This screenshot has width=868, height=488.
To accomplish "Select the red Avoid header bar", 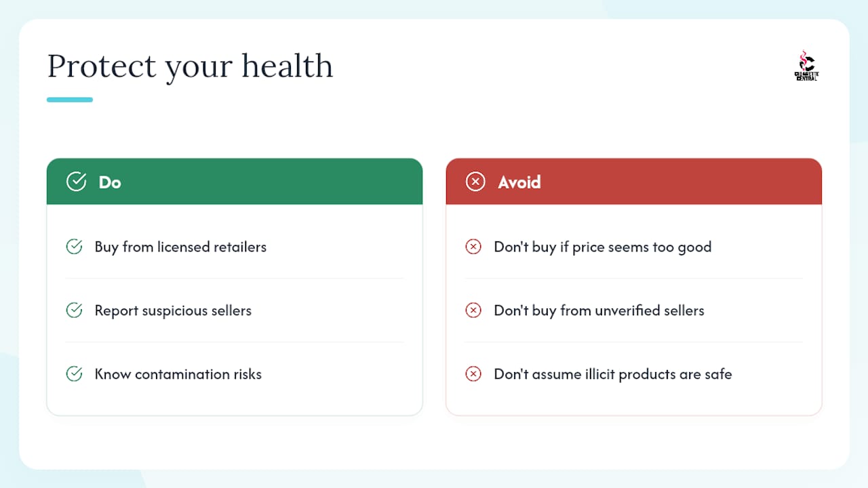I will click(634, 182).
